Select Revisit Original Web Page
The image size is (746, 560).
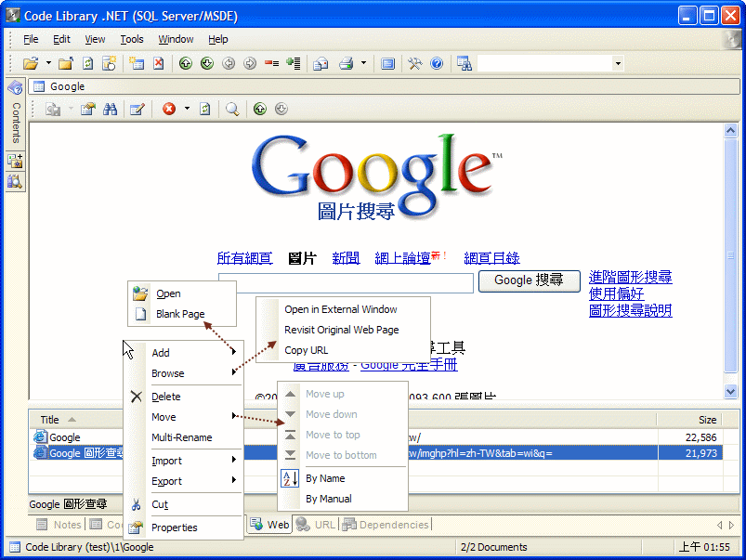click(343, 330)
